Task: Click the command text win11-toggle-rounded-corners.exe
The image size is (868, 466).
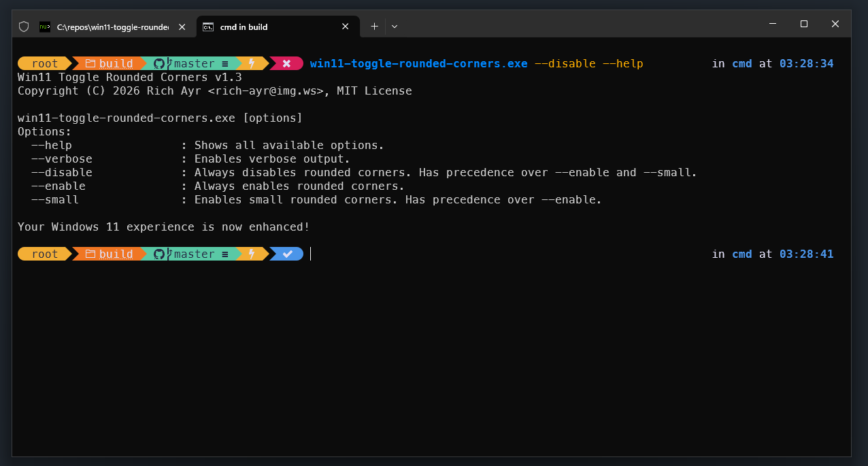Action: [x=419, y=63]
